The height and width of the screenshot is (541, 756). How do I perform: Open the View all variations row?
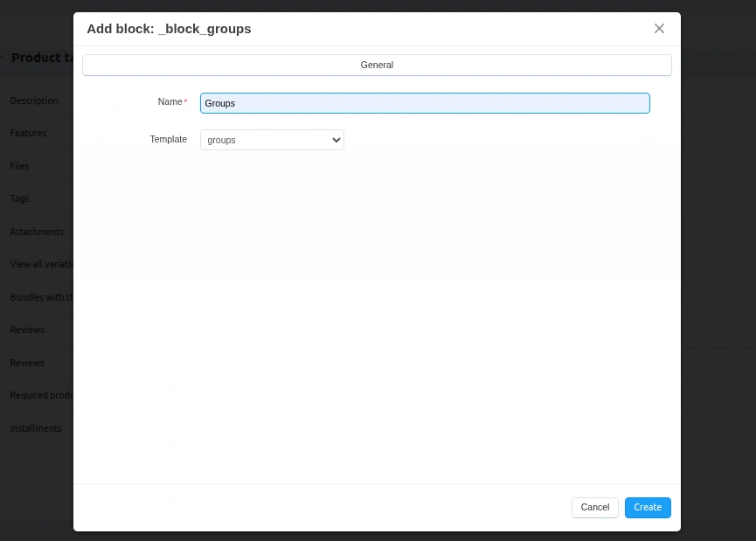41,265
